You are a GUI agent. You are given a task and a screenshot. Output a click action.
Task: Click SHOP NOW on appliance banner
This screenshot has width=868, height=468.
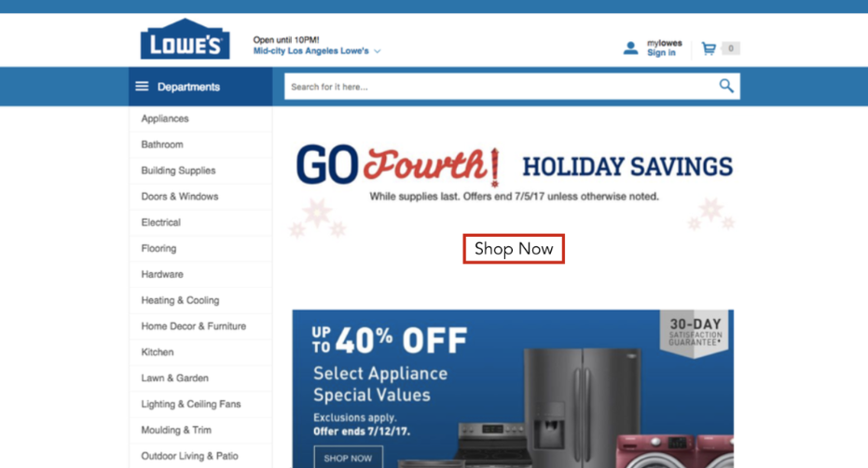[348, 458]
